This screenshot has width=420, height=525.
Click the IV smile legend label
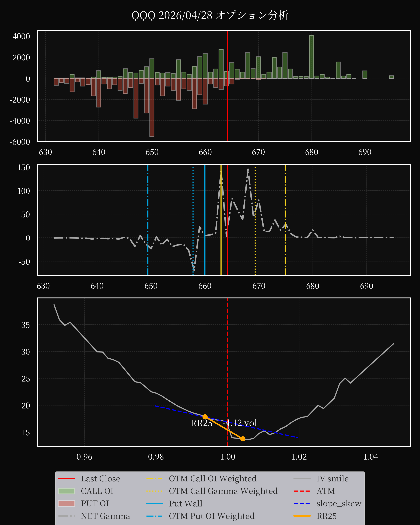pyautogui.click(x=333, y=479)
